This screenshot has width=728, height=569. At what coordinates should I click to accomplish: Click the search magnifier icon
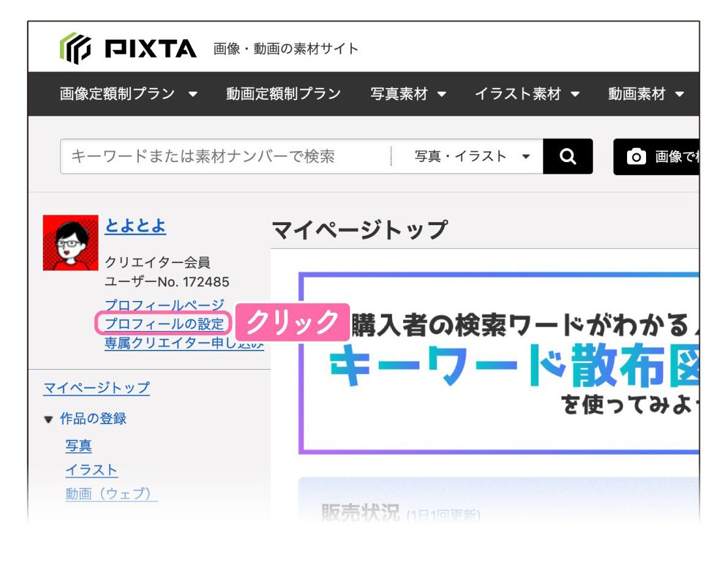[x=566, y=156]
